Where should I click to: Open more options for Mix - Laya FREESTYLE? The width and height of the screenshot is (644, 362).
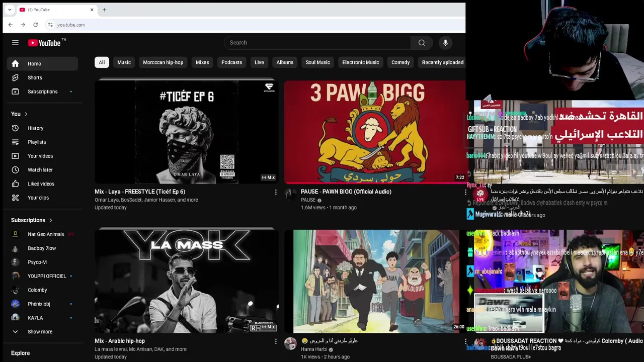pyautogui.click(x=276, y=192)
